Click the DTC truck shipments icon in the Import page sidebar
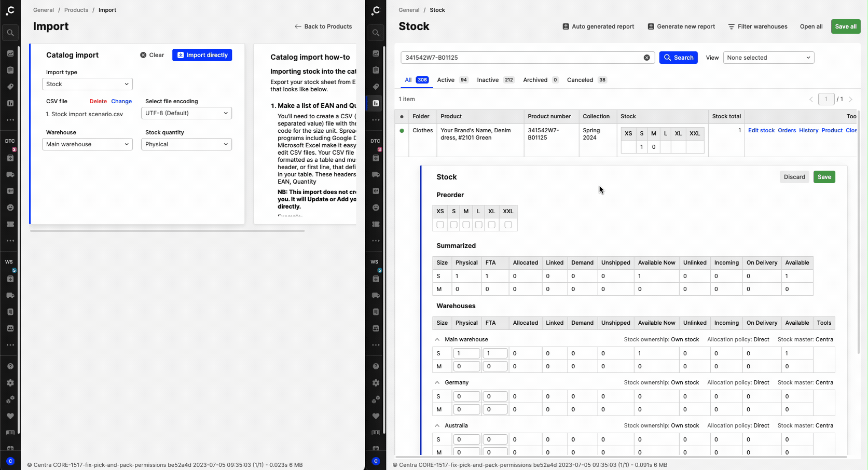The width and height of the screenshot is (868, 470). (10, 174)
